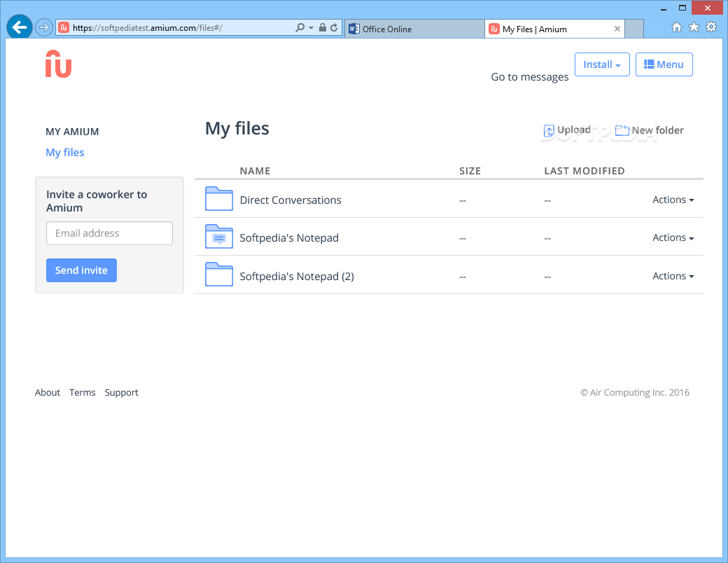Click the browser forward arrow

click(x=43, y=28)
